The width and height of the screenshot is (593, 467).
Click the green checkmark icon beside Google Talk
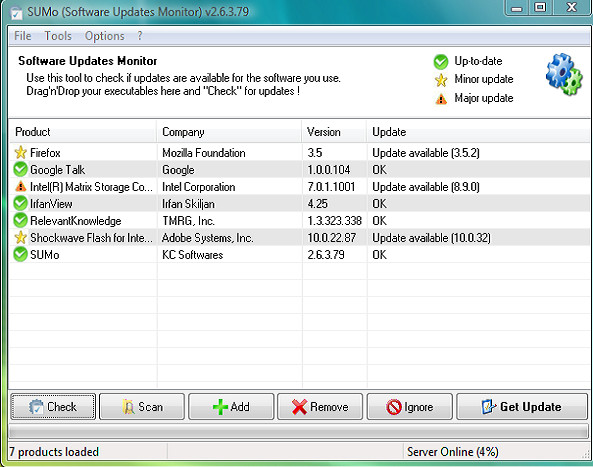[20, 169]
